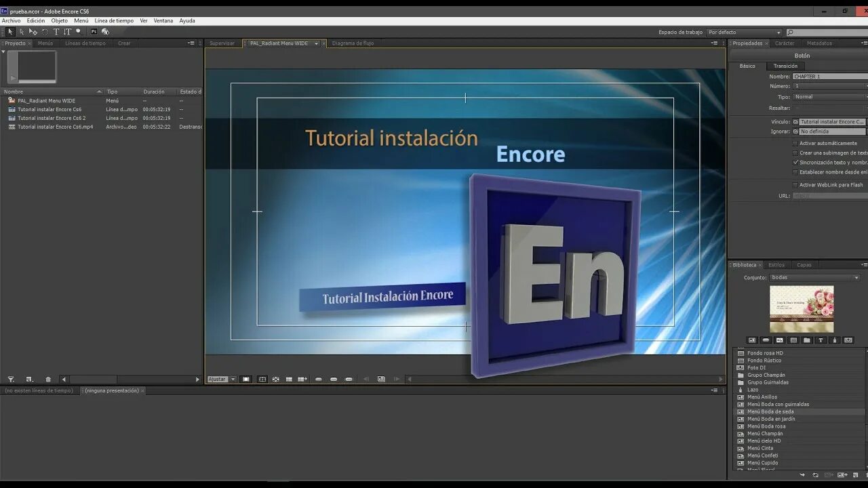Toggle library buttons filter icon
868x488 pixels.
[766, 340]
